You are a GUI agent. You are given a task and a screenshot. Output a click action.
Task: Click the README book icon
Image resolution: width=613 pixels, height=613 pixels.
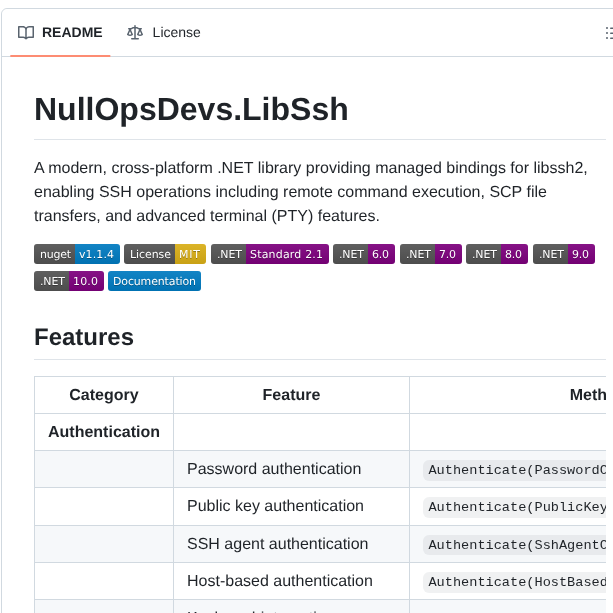(x=26, y=32)
